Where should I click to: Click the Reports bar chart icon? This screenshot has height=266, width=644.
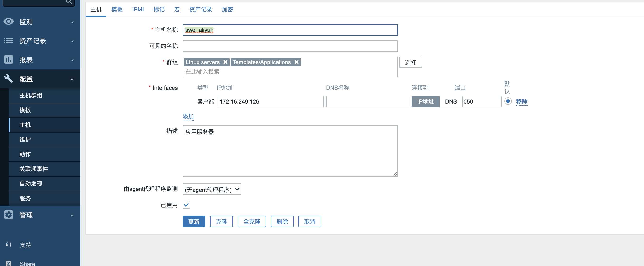pyautogui.click(x=9, y=59)
